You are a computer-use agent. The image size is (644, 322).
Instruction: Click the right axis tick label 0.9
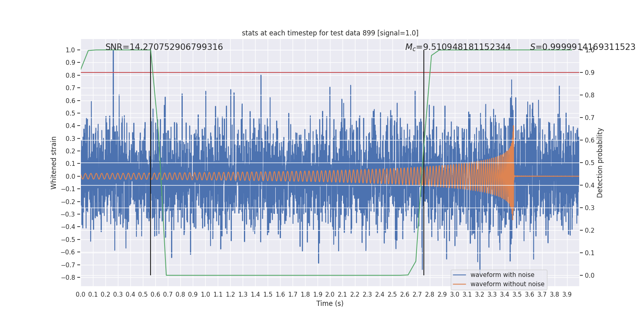tap(589, 73)
